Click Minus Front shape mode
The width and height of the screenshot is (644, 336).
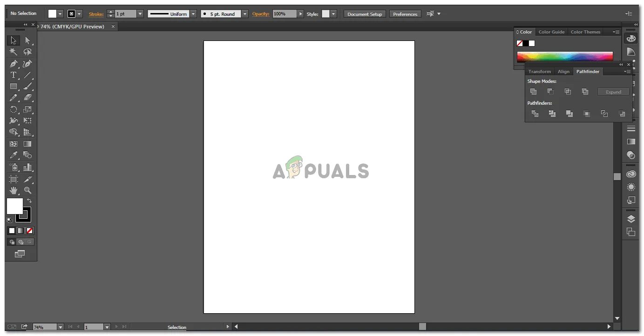pos(550,92)
